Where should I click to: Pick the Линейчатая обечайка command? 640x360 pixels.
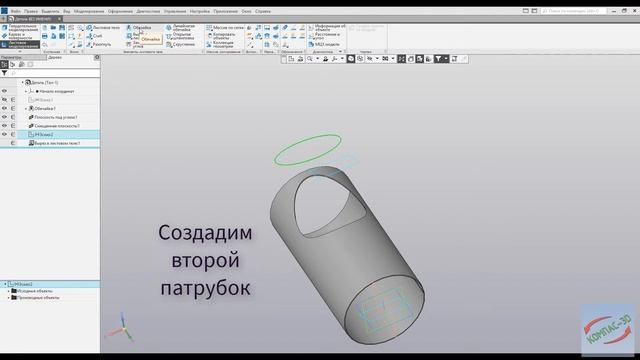[x=180, y=28]
